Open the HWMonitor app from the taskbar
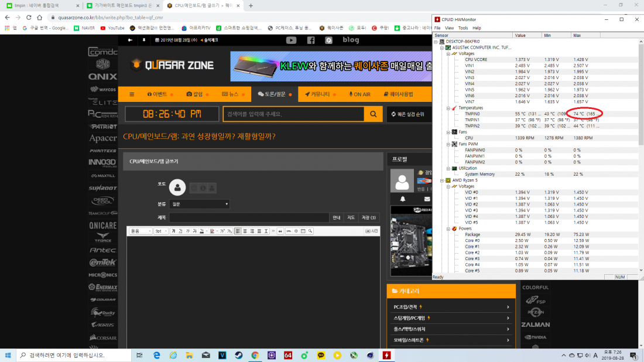644x362 pixels. pos(386,355)
